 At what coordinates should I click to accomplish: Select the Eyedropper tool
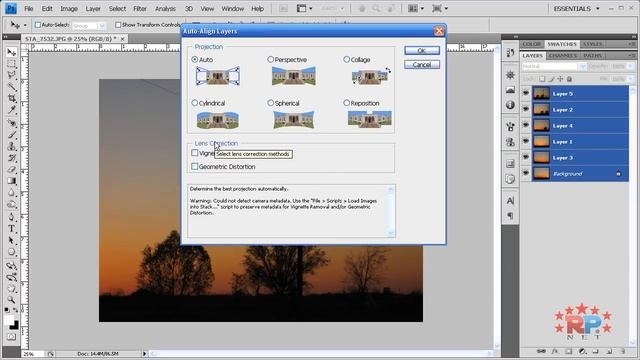pyautogui.click(x=11, y=110)
